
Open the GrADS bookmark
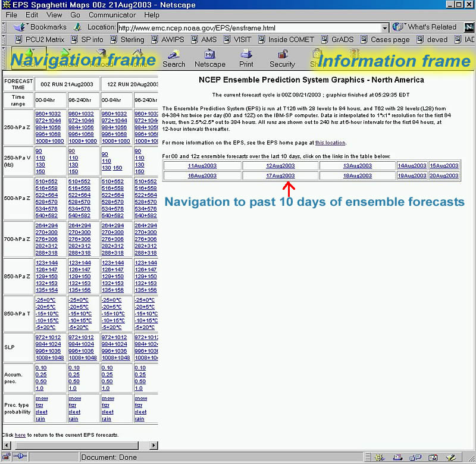tap(337, 40)
